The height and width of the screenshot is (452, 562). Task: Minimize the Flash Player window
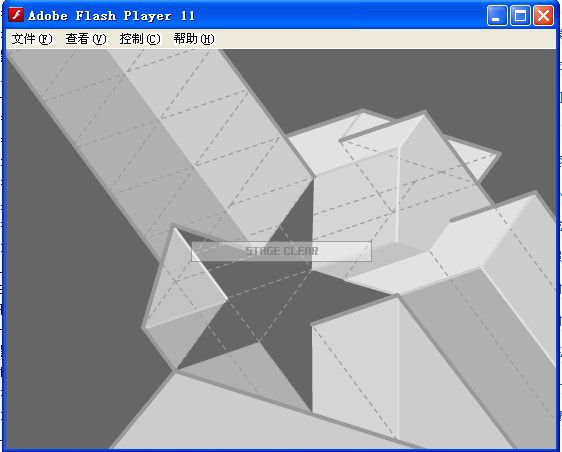(497, 16)
